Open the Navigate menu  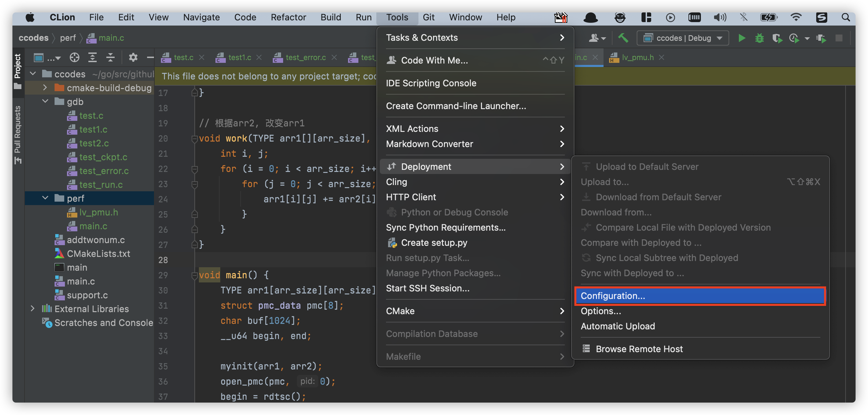pos(201,17)
